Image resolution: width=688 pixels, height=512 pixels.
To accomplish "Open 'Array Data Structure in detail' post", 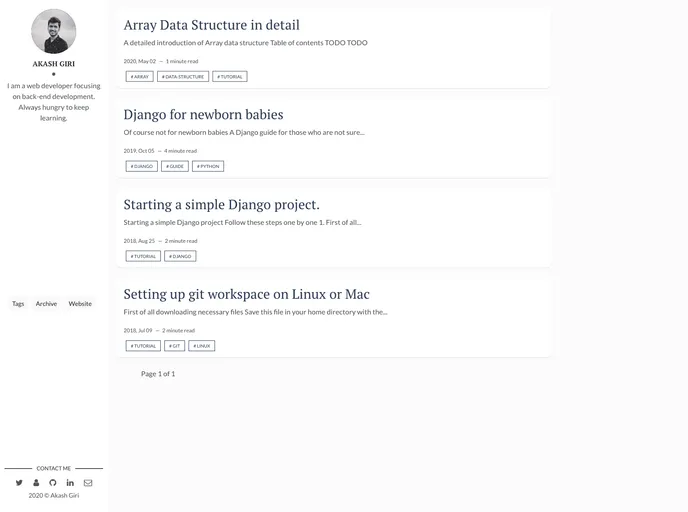I will point(211,25).
